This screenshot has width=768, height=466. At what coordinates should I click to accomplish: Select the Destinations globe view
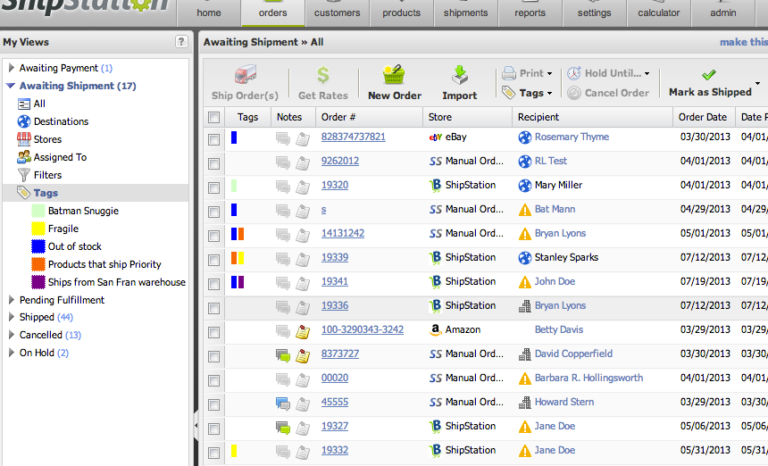25,121
